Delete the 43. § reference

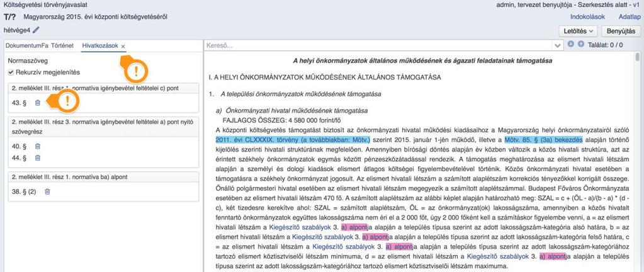coord(37,103)
